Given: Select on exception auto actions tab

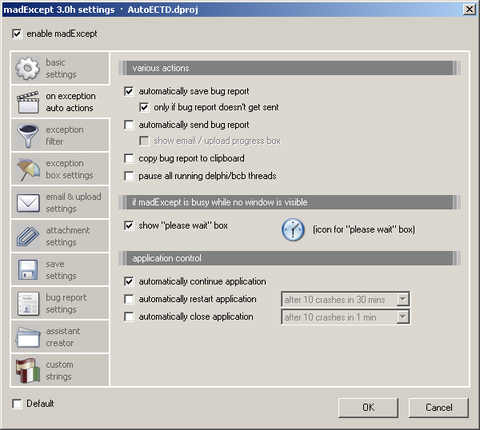Looking at the screenshot, I should (60, 102).
